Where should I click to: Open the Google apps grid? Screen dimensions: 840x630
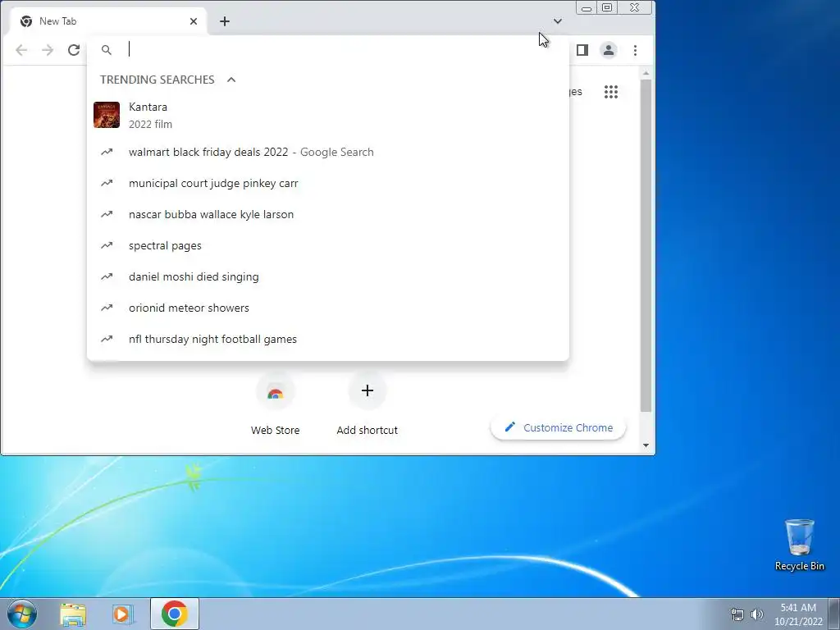pos(610,92)
